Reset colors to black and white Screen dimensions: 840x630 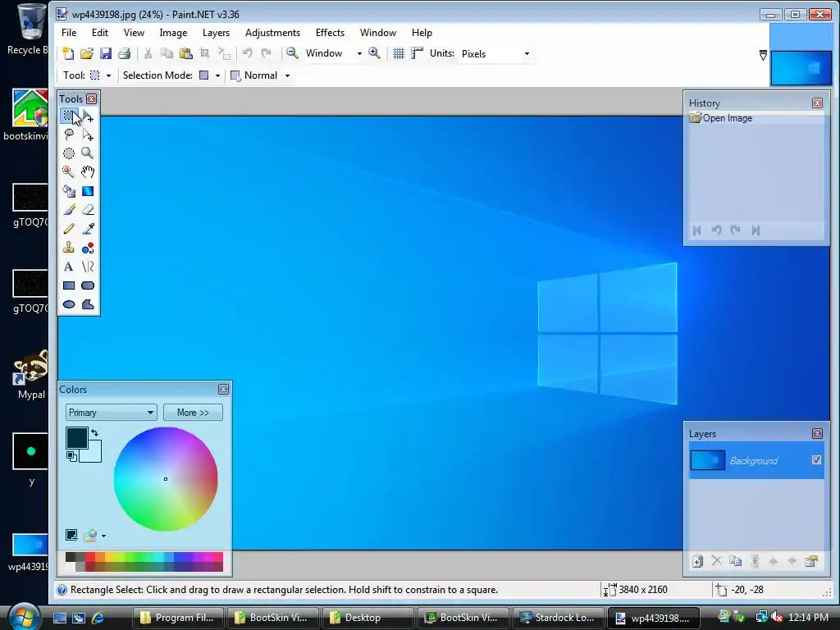tap(71, 456)
